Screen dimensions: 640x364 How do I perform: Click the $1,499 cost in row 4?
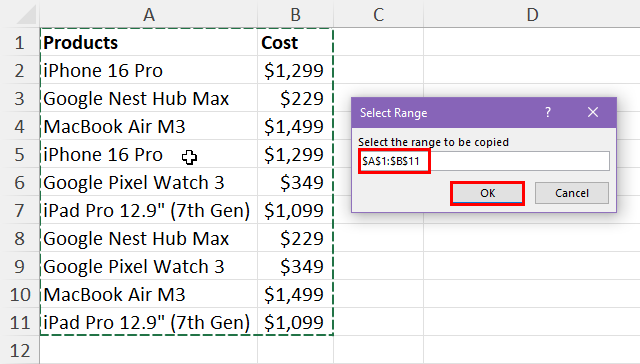click(296, 126)
